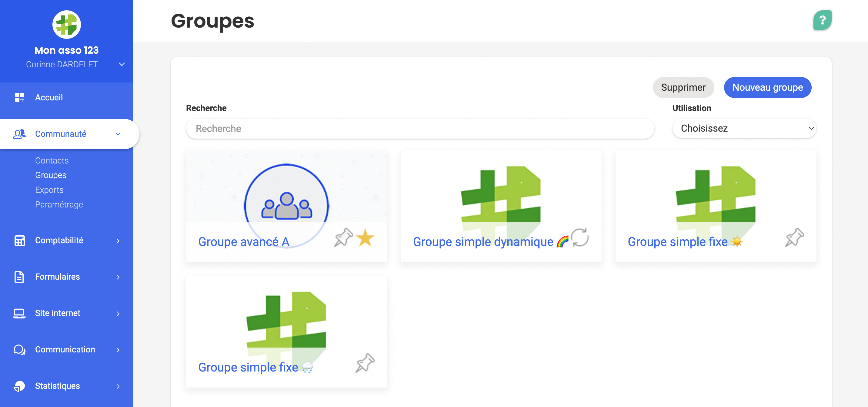Click the green help question mark icon
Screen dimensions: 868x407
point(822,20)
